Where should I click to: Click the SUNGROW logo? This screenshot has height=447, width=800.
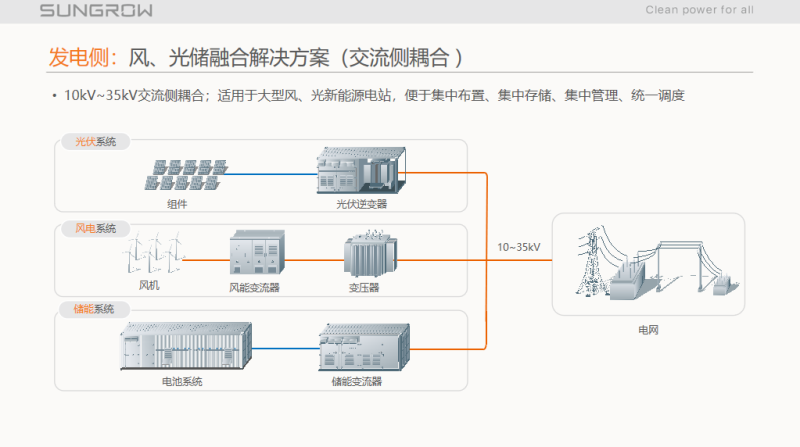click(96, 10)
